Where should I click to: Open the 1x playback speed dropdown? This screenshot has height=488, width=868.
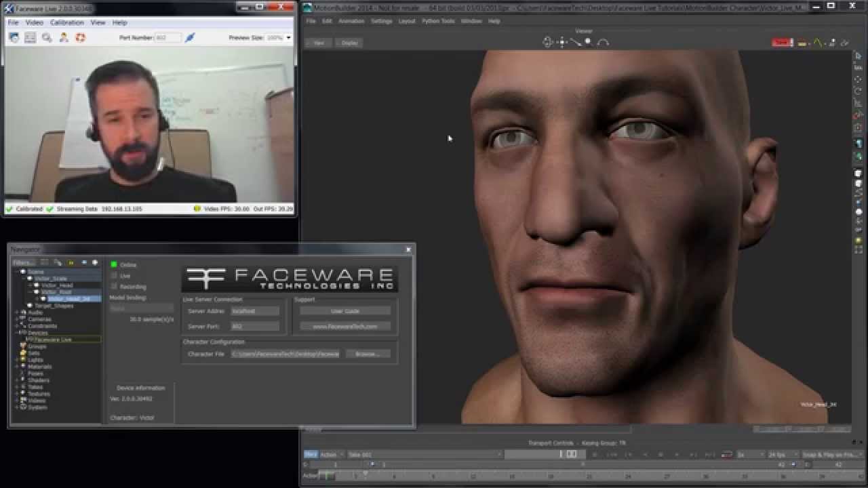pyautogui.click(x=751, y=454)
